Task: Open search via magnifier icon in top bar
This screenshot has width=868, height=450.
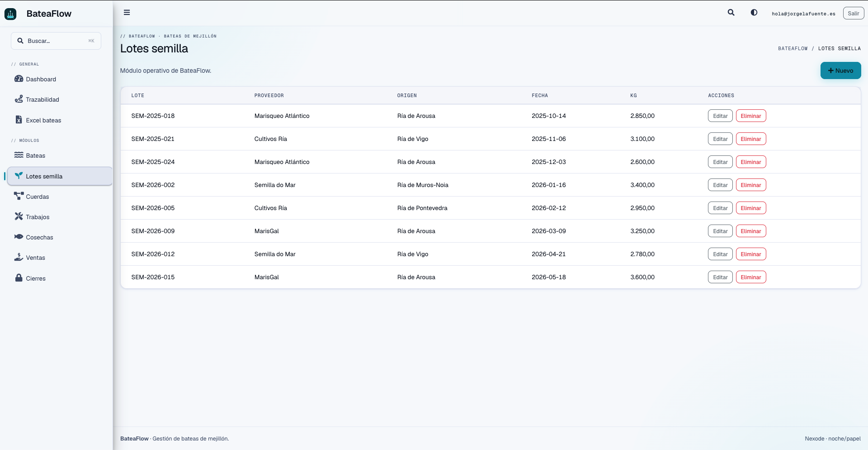Action: pos(731,13)
